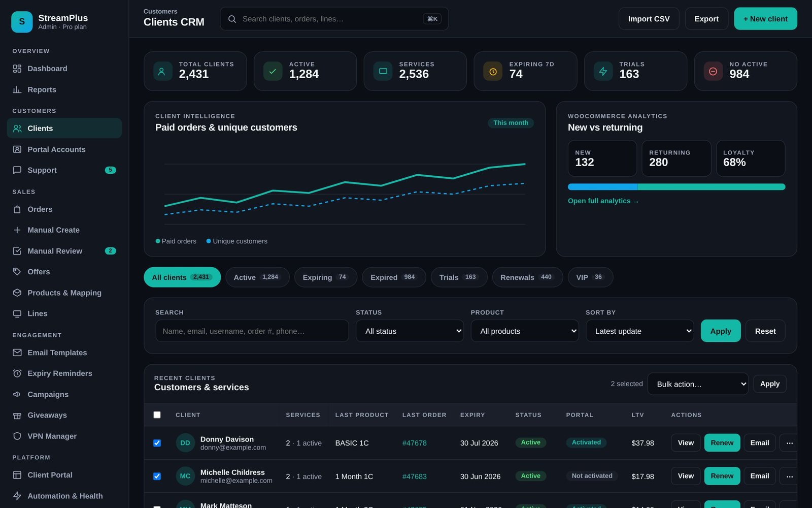Click the Reset filters button
This screenshot has width=812, height=508.
pyautogui.click(x=765, y=331)
